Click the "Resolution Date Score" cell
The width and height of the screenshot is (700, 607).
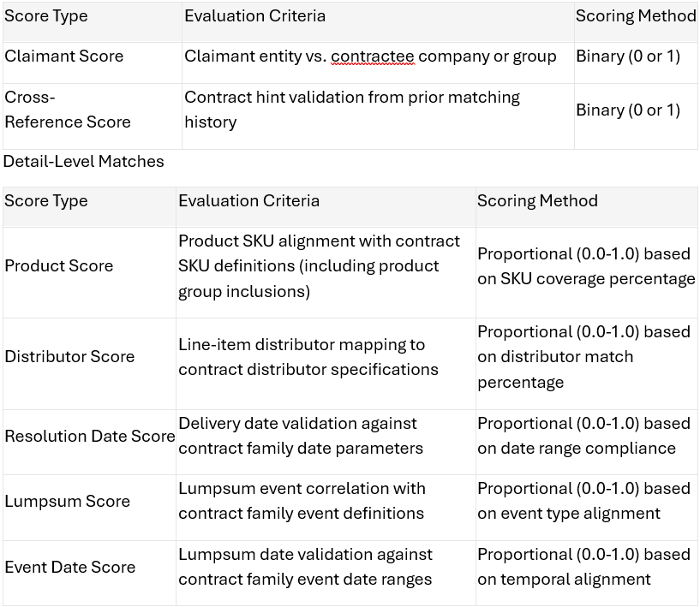pos(89,437)
